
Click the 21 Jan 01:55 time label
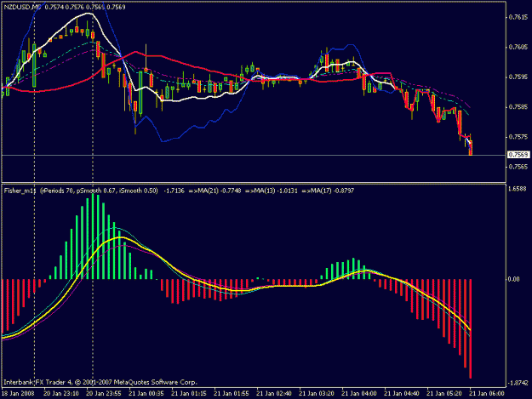coord(232,394)
